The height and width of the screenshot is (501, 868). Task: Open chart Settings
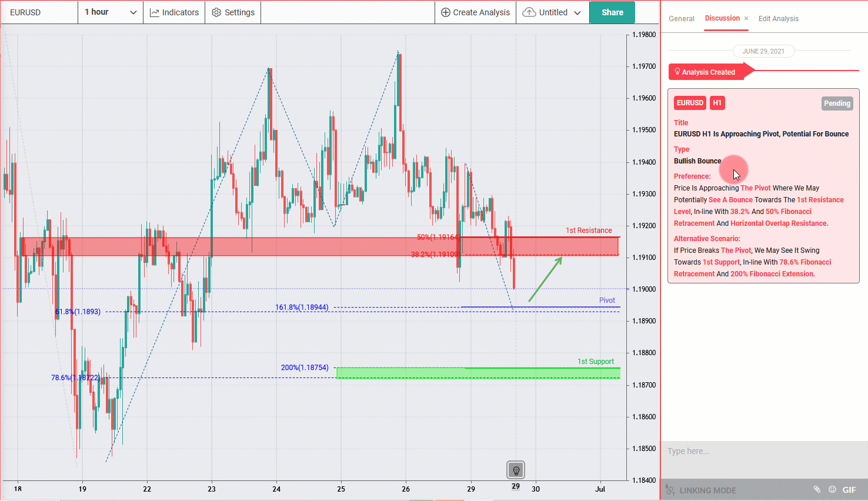(x=233, y=12)
